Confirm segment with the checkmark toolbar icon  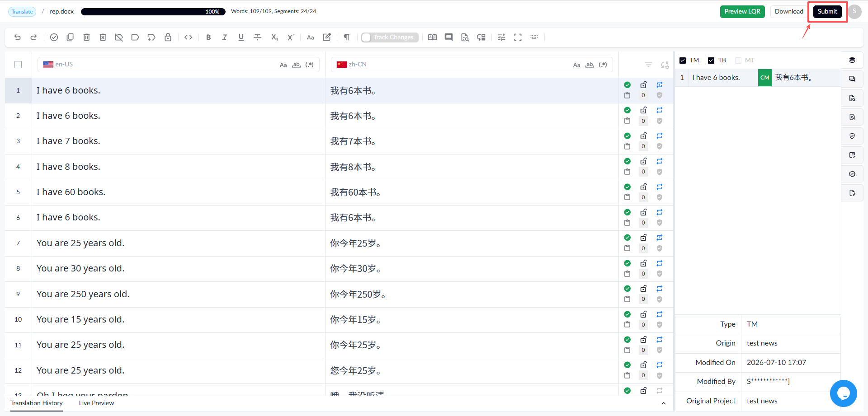[54, 37]
